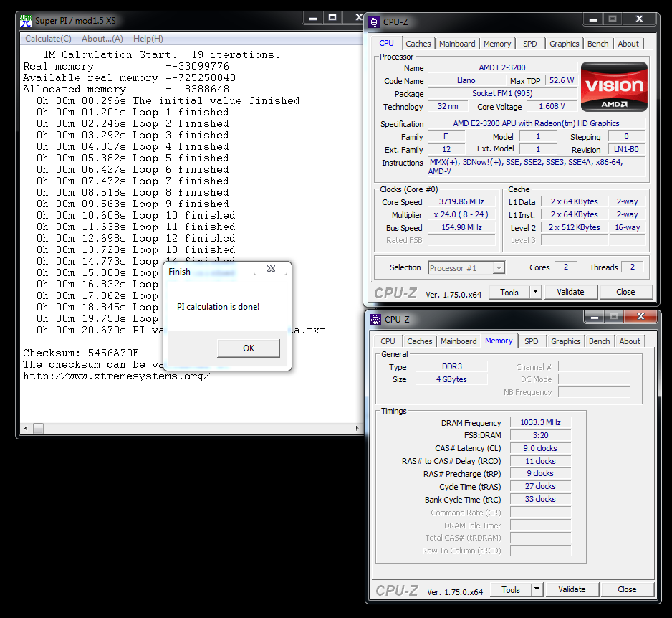Viewport: 672px width, 618px height.
Task: Switch to Caches tab in top CPU-Z window
Action: pyautogui.click(x=418, y=44)
